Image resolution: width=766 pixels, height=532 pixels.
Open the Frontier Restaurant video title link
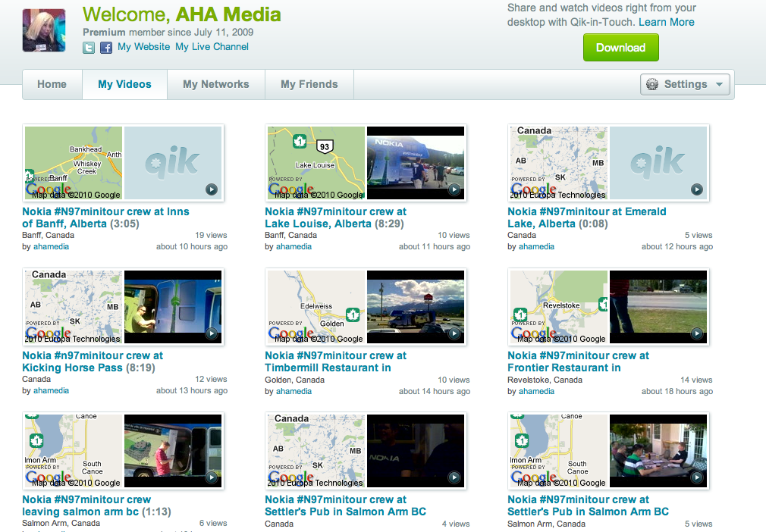click(x=578, y=361)
